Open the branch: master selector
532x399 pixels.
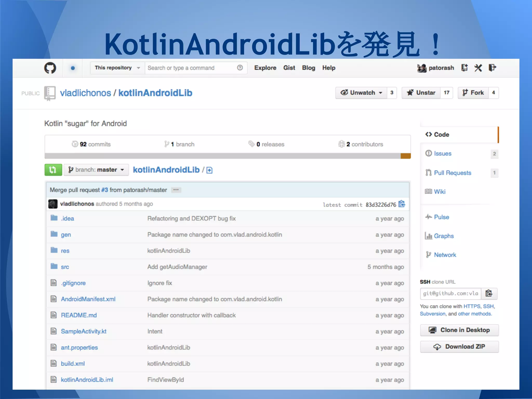point(96,170)
